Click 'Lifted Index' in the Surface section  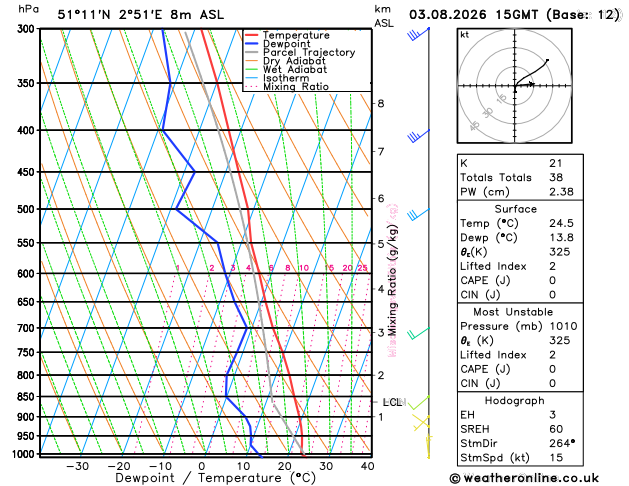(x=493, y=266)
